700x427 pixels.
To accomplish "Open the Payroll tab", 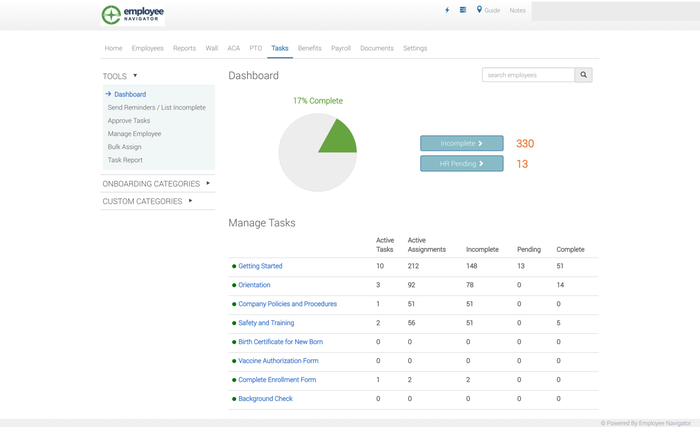I will point(341,48).
